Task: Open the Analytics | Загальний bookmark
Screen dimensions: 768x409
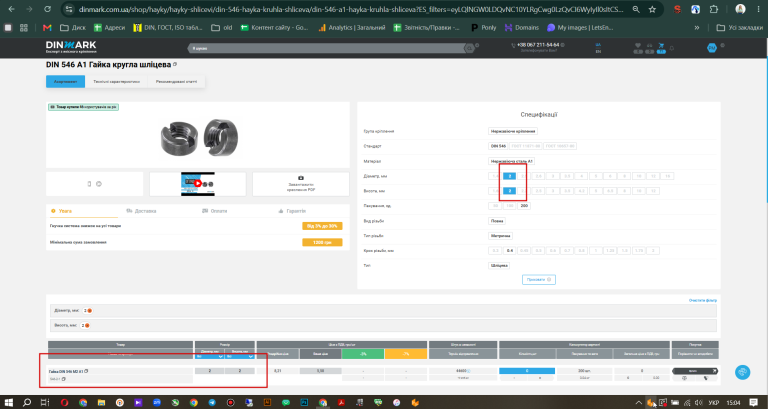Action: tap(352, 28)
